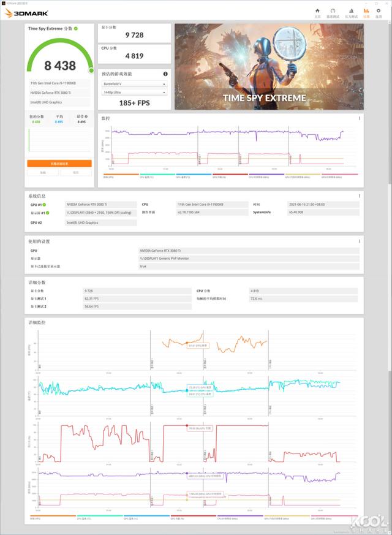
Task: Open the Options gear icon
Action: point(379,11)
